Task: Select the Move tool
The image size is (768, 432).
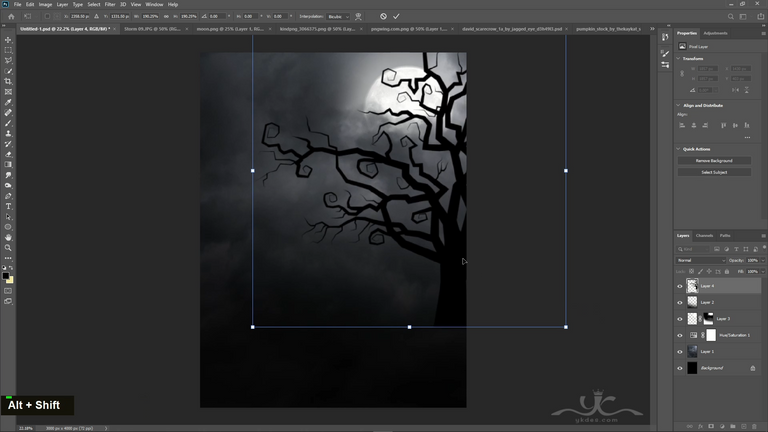Action: (8, 40)
